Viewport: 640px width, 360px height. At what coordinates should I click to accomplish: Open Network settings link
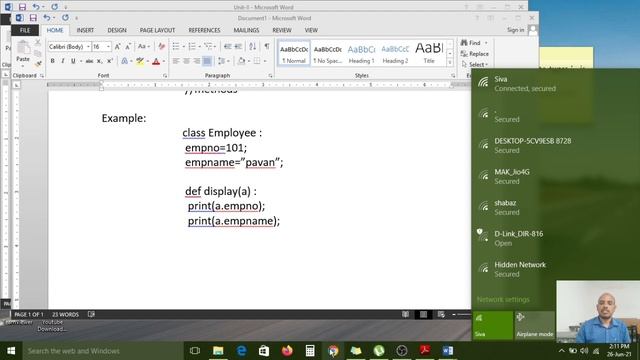coord(503,300)
